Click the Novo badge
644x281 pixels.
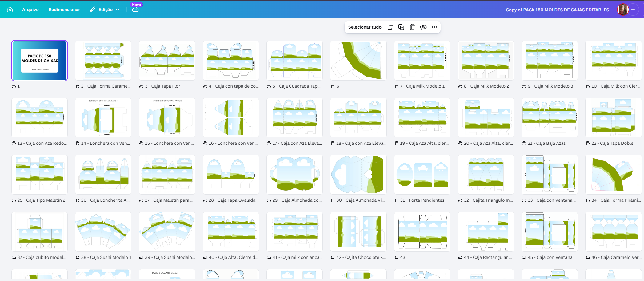[136, 5]
